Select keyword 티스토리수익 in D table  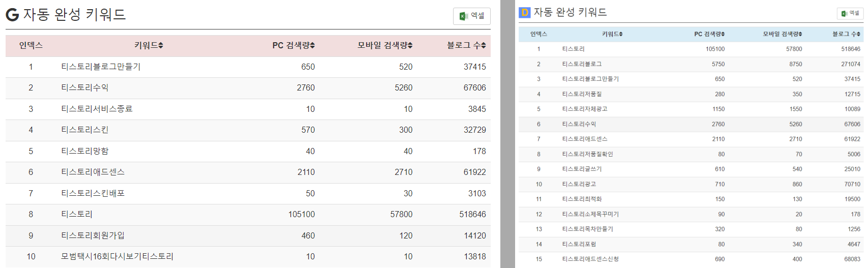(579, 124)
